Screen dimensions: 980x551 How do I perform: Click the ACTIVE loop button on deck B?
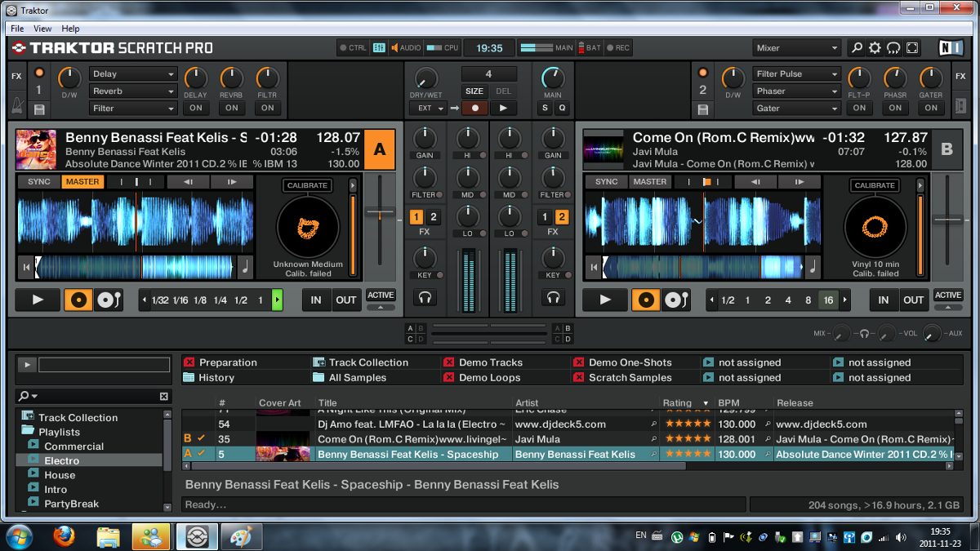948,295
